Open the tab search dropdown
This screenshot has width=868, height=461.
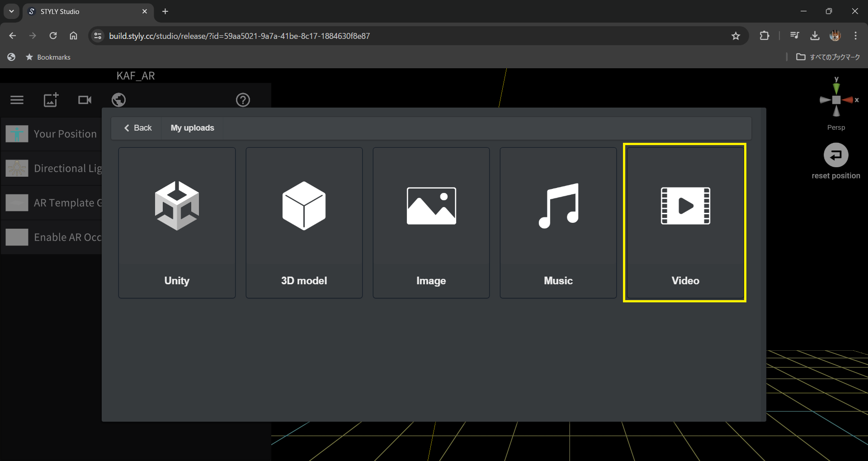11,11
